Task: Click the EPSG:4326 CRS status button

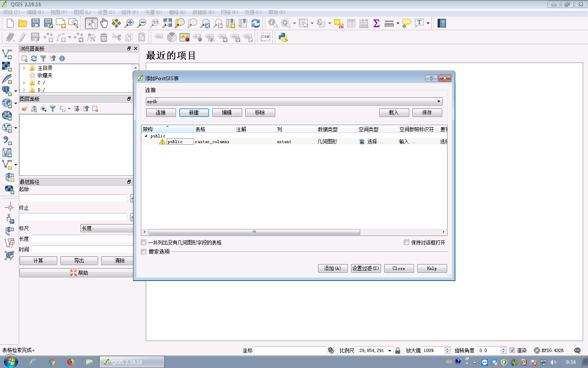Action: click(549, 350)
